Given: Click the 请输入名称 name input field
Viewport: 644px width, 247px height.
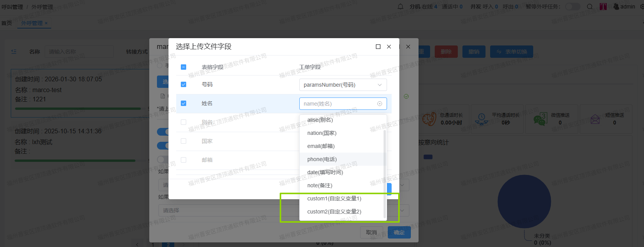Looking at the screenshot, I should tap(79, 52).
